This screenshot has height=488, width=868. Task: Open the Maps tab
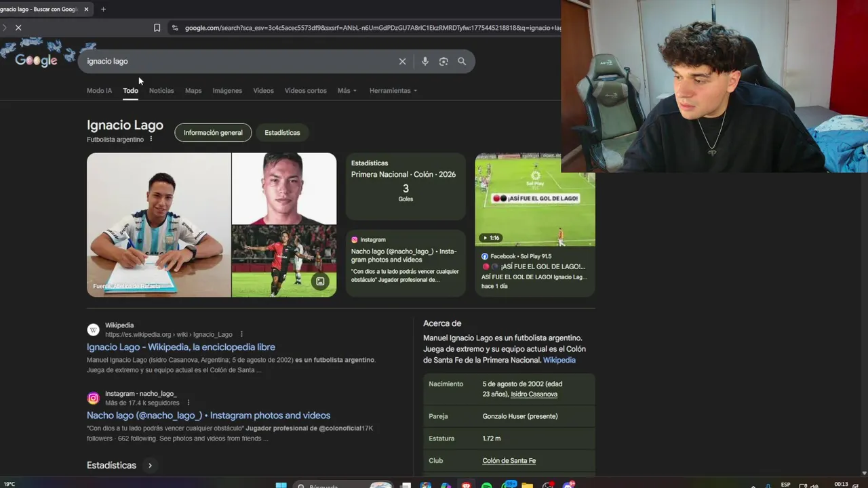tap(193, 90)
